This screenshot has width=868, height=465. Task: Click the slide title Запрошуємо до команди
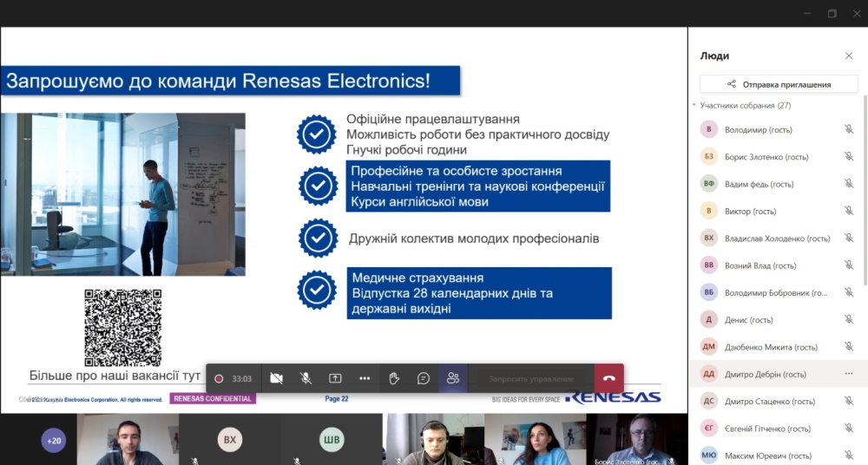tap(230, 81)
